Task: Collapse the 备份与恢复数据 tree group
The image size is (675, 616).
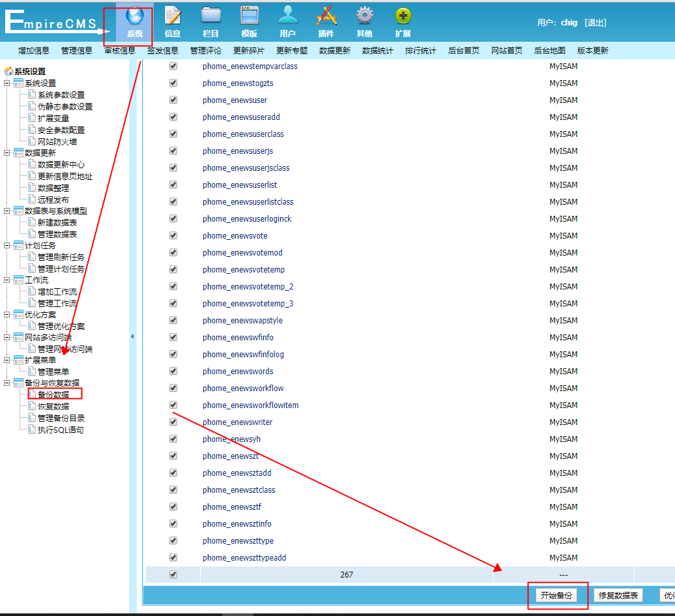Action: 7,383
